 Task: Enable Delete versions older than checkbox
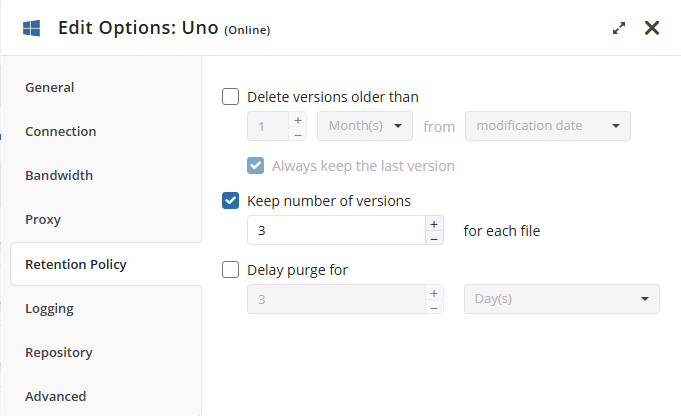(231, 97)
